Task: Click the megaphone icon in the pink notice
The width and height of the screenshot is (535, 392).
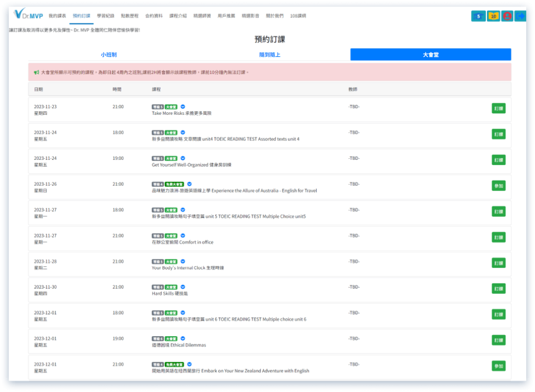Action: [36, 72]
